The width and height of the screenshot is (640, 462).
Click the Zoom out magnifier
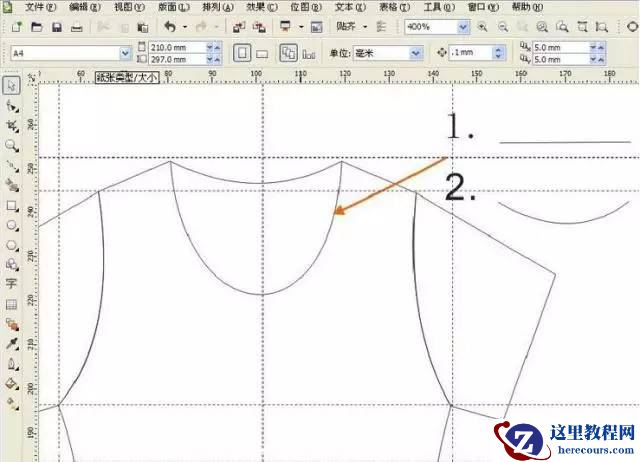tap(503, 27)
